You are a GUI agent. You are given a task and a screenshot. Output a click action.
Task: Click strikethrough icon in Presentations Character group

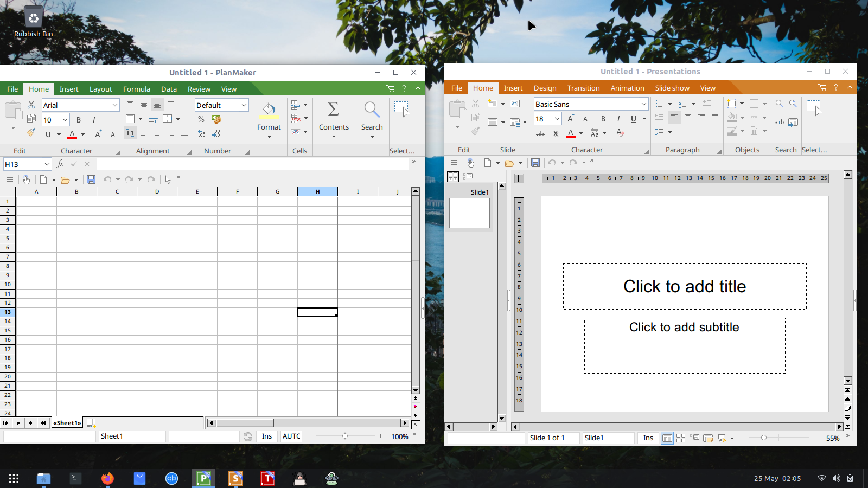pyautogui.click(x=540, y=133)
